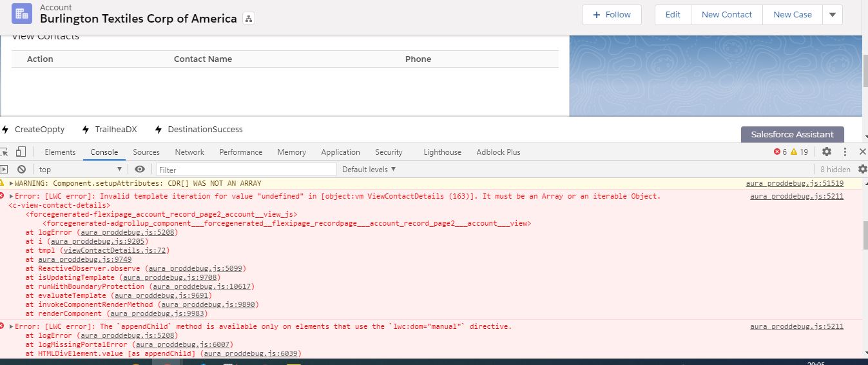The image size is (868, 365).
Task: Open the Default levels dropdown
Action: 369,170
